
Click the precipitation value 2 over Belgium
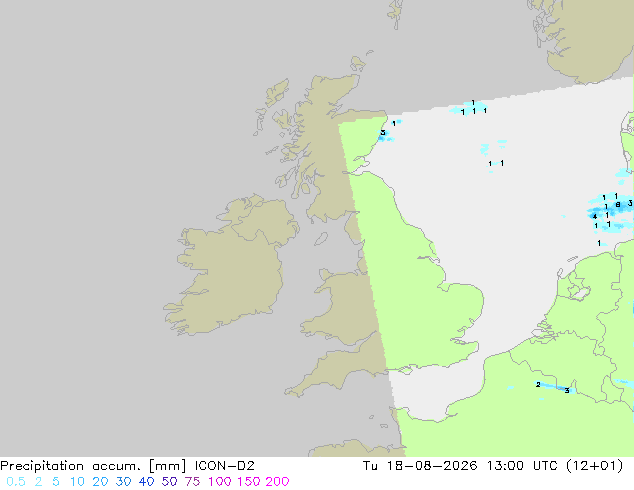point(538,384)
